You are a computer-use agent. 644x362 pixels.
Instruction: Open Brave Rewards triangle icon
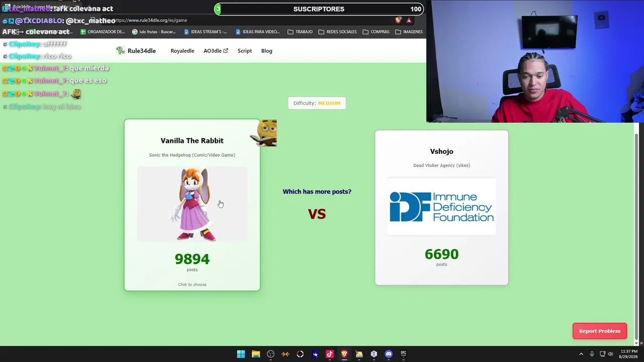click(409, 20)
